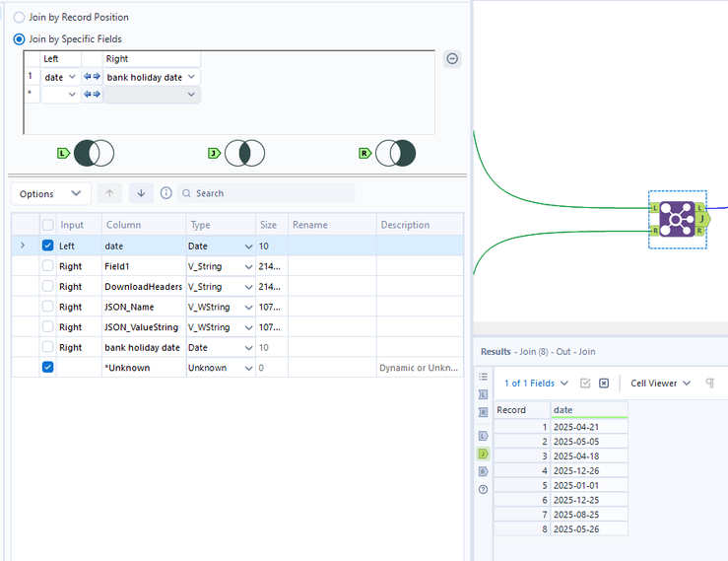This screenshot has width=728, height=561.
Task: Toggle the paragraph whitespace symbol icon
Action: coord(710,383)
